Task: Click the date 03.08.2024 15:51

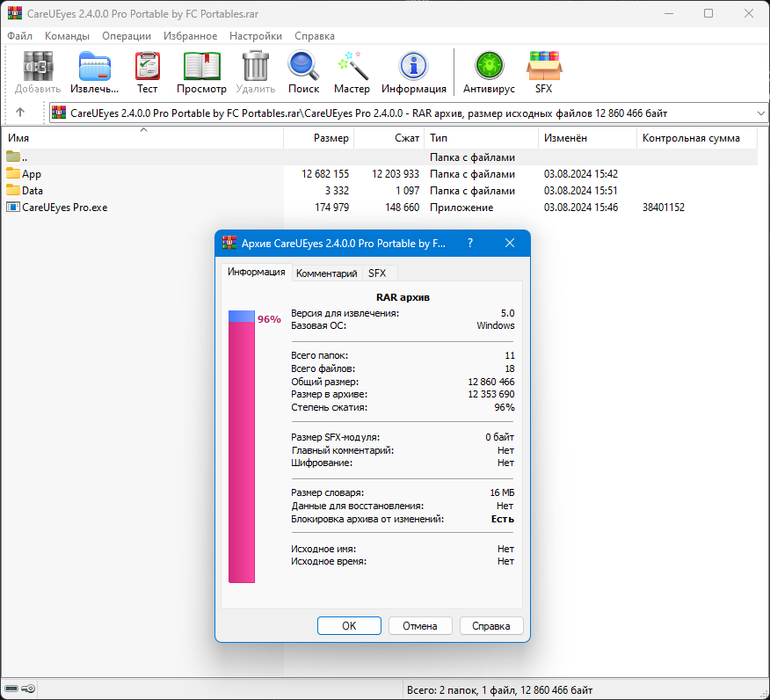Action: pyautogui.click(x=581, y=191)
